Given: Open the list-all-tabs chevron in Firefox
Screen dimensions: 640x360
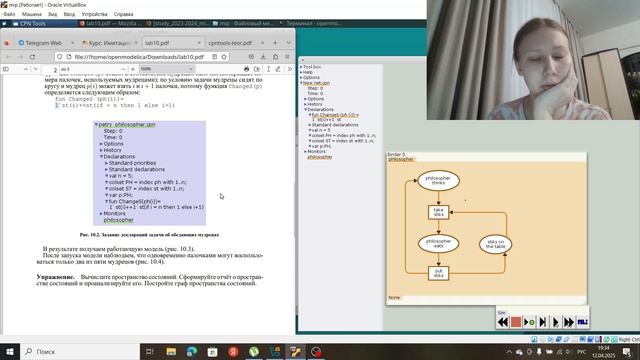Looking at the screenshot, I should (x=289, y=43).
